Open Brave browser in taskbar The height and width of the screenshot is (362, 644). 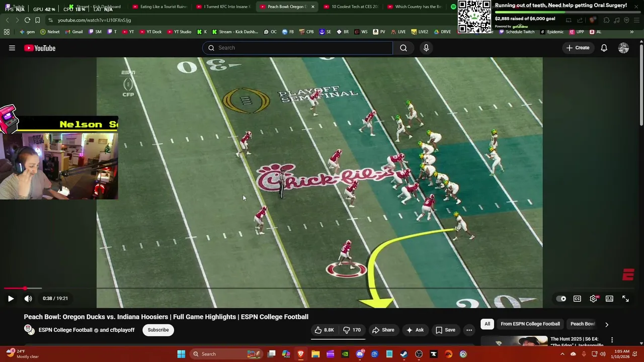[x=300, y=354]
